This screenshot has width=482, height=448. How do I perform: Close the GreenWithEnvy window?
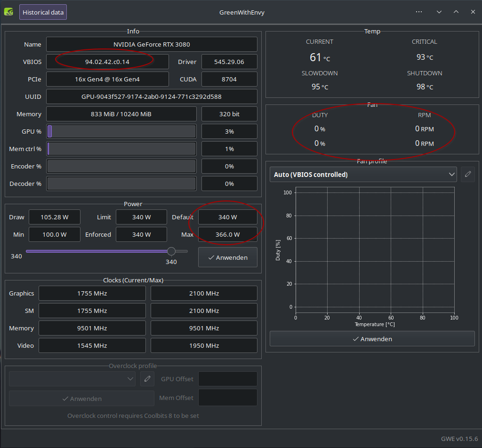pyautogui.click(x=473, y=12)
